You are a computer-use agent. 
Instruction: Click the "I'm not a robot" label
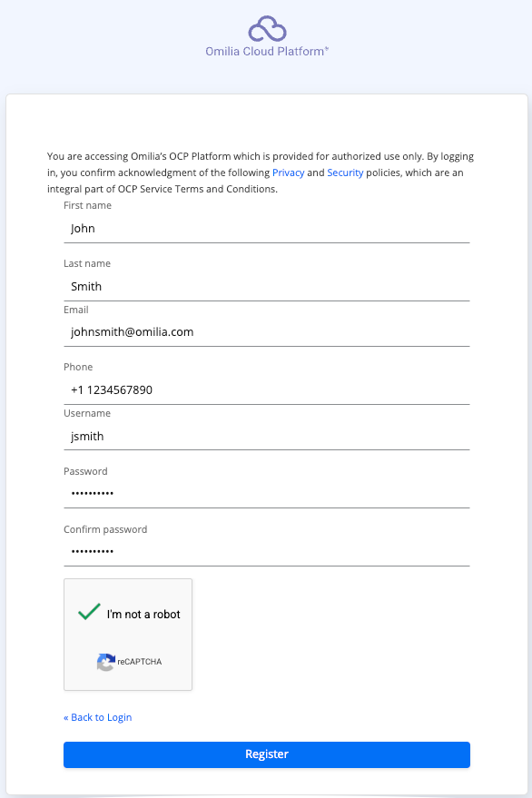tap(143, 615)
